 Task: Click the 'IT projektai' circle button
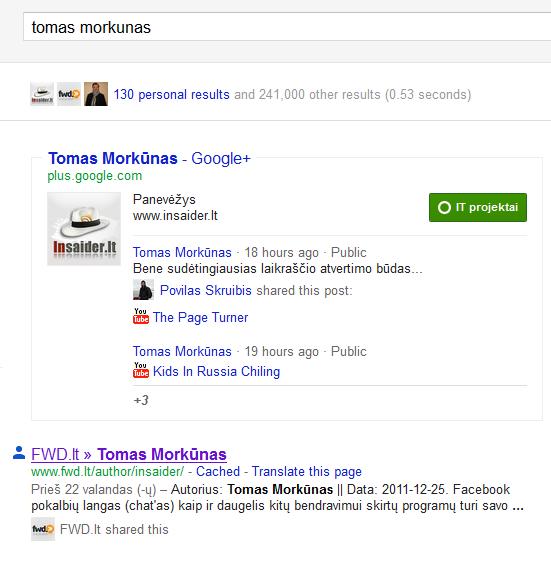pyautogui.click(x=478, y=208)
